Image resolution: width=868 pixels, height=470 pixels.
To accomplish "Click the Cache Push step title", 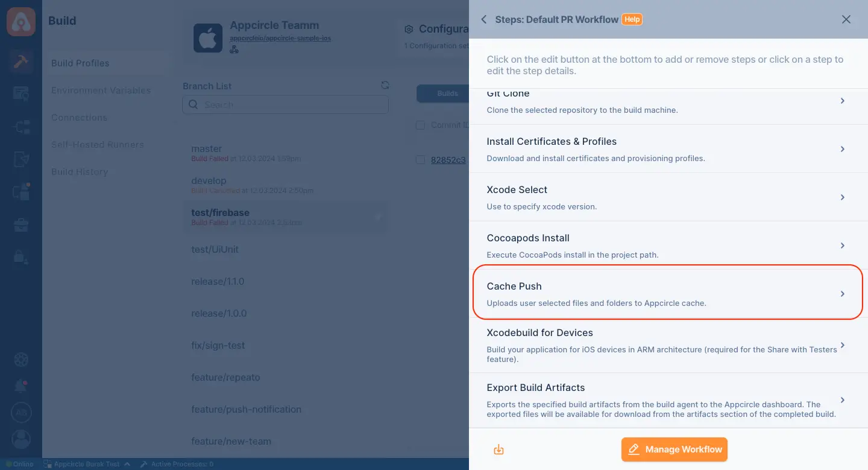I will pyautogui.click(x=514, y=287).
